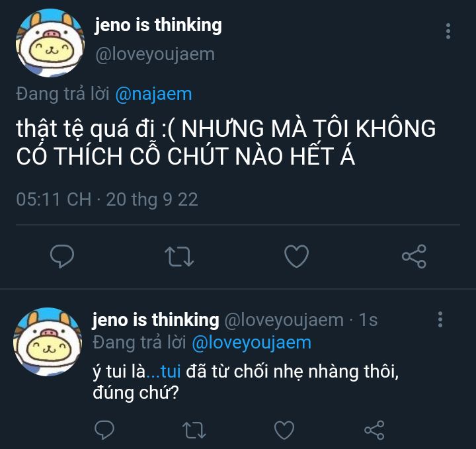This screenshot has width=476, height=449.
Task: Open the smaller avatar on the reply tweet
Action: click(48, 342)
